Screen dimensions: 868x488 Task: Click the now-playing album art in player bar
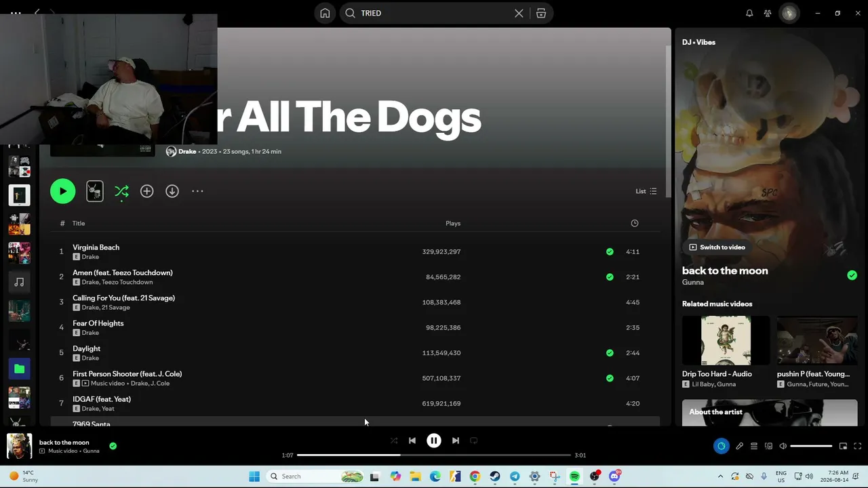click(x=19, y=446)
